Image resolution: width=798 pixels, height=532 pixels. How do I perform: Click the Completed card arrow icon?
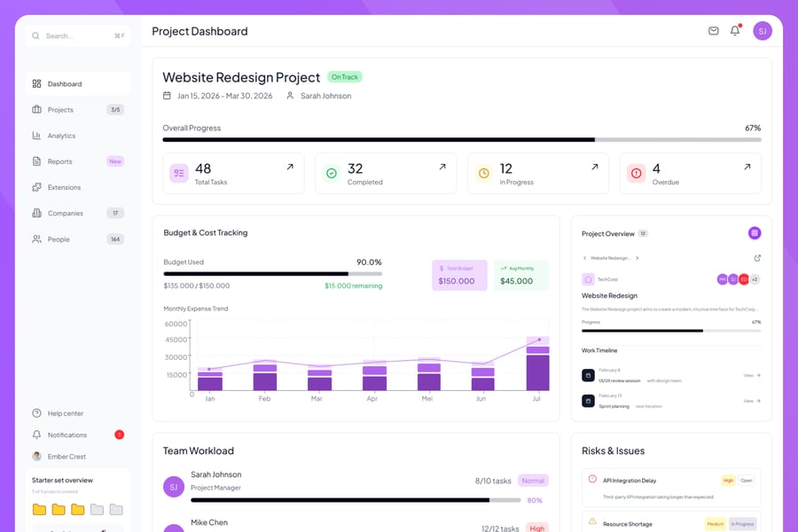442,167
